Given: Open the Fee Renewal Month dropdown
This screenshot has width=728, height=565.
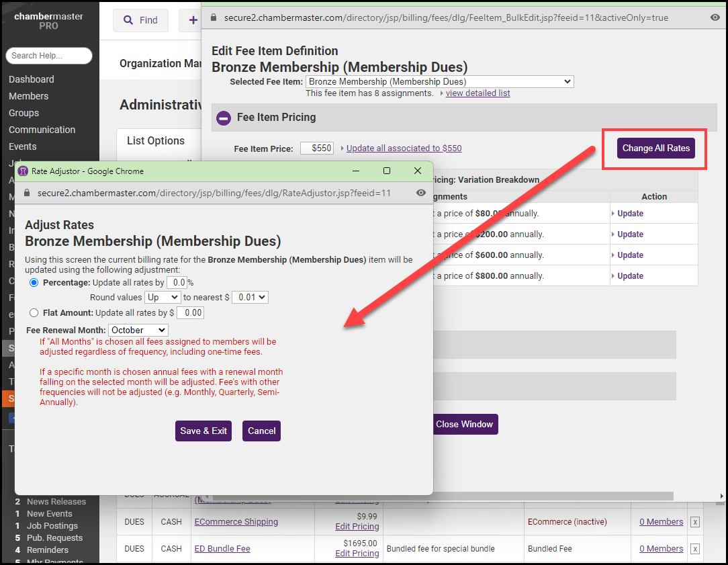Looking at the screenshot, I should (x=138, y=330).
